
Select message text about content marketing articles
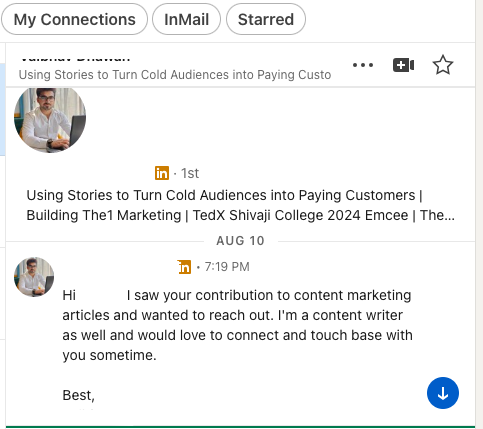pyautogui.click(x=237, y=325)
